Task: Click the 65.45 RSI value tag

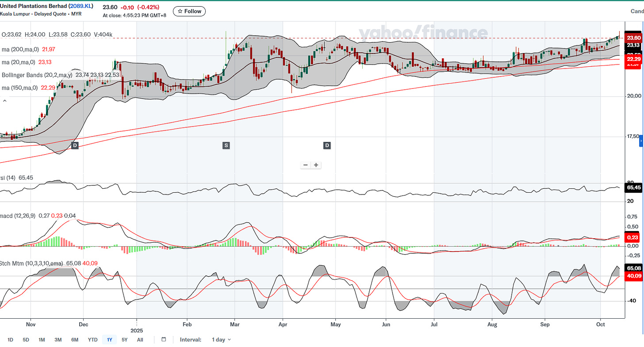Action: (x=634, y=188)
